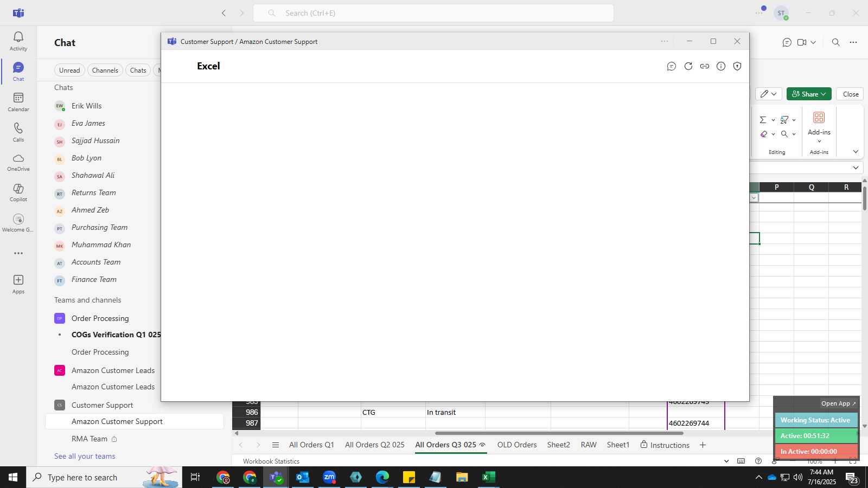Open the ST profile avatar menu

pyautogui.click(x=781, y=13)
